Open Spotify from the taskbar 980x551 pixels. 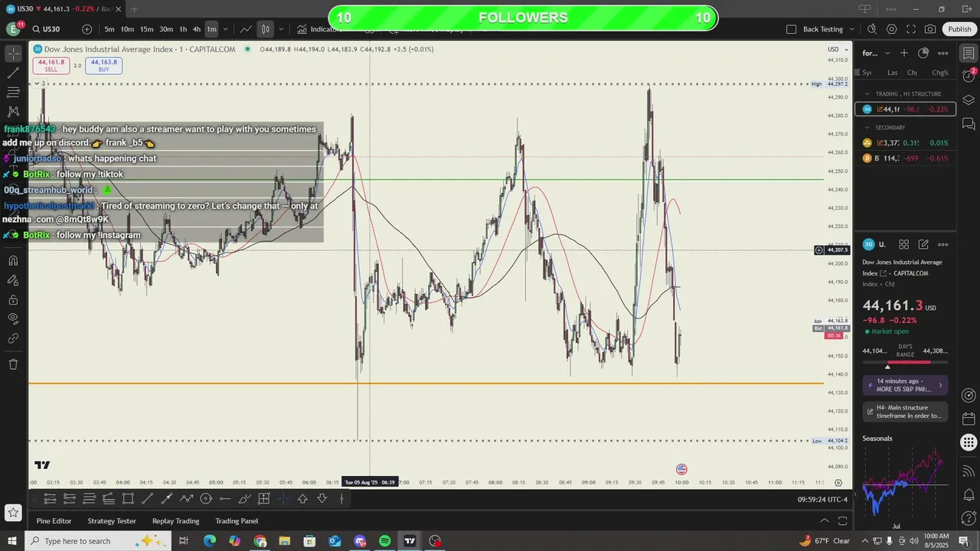point(384,541)
